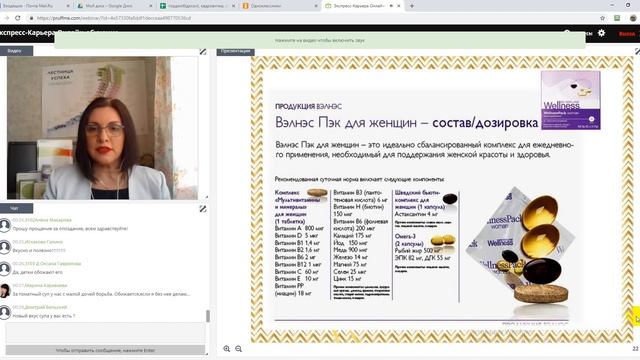The width and height of the screenshot is (640, 360).
Task: Click the browser forward arrow
Action: point(6,18)
